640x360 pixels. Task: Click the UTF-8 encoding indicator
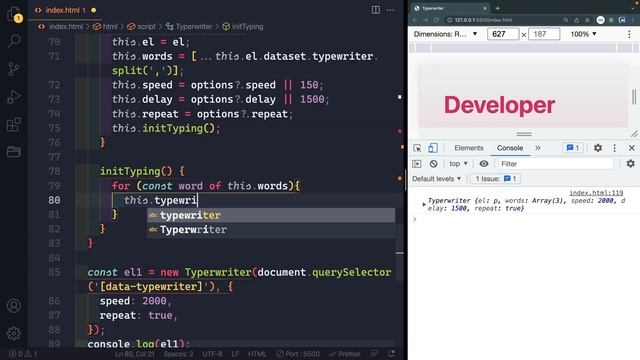pos(212,354)
